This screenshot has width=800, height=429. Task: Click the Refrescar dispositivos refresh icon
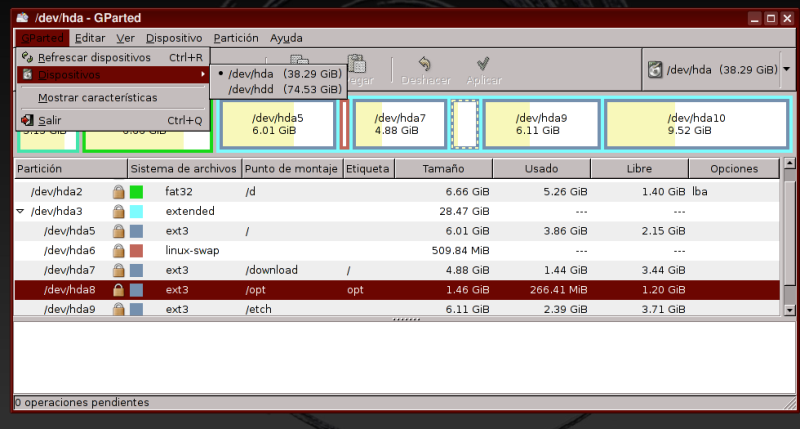click(x=27, y=58)
